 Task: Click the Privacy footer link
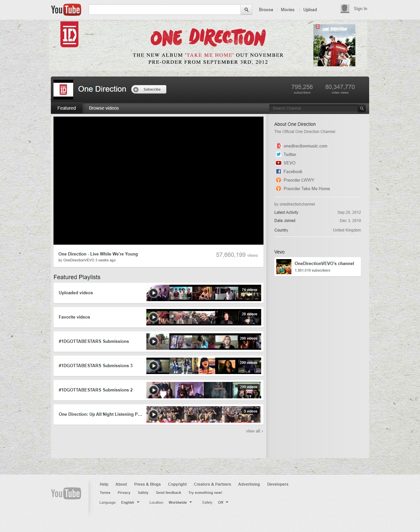(x=124, y=493)
